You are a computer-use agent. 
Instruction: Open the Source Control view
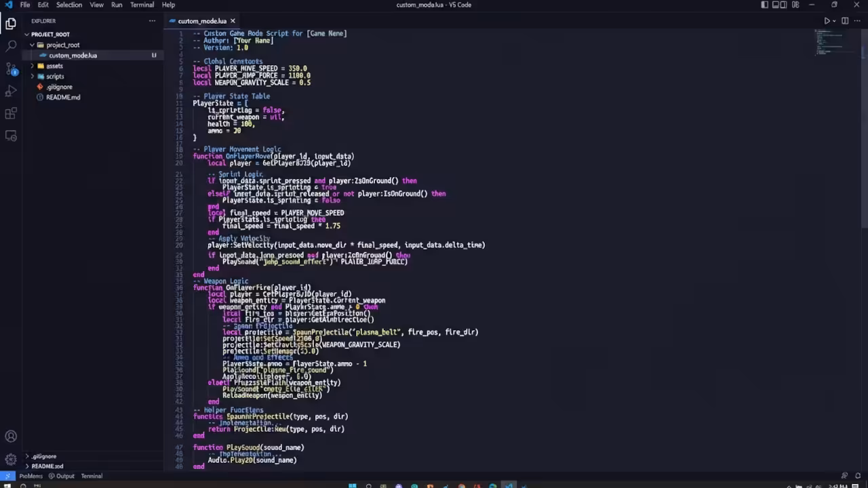click(11, 68)
